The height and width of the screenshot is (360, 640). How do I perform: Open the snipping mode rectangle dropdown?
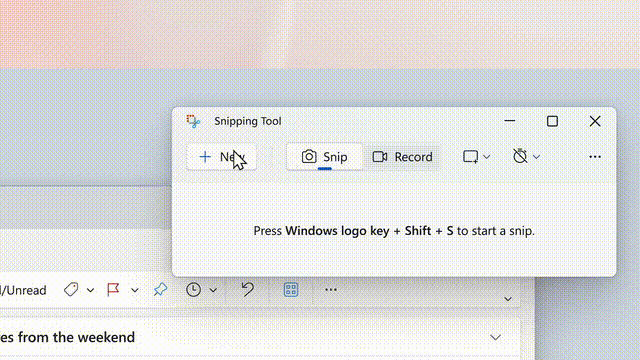point(476,157)
